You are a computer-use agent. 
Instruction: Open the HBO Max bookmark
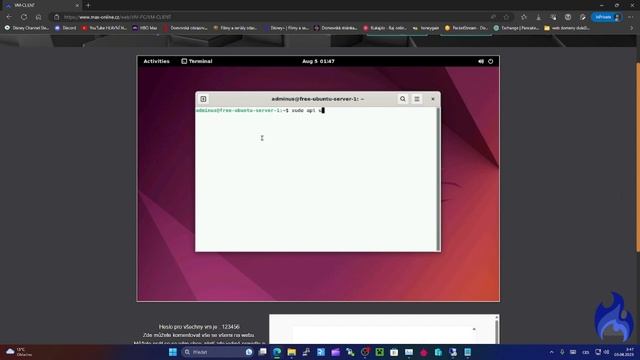pyautogui.click(x=145, y=28)
